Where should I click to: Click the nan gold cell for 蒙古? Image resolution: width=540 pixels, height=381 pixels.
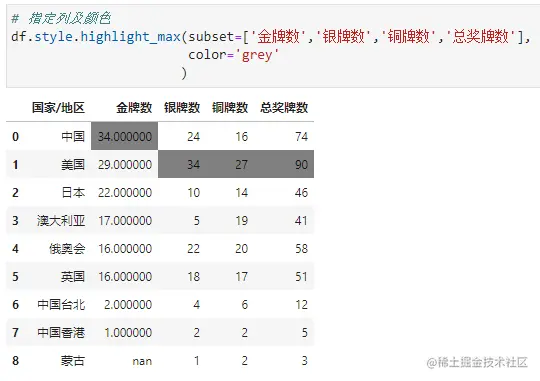(x=142, y=361)
